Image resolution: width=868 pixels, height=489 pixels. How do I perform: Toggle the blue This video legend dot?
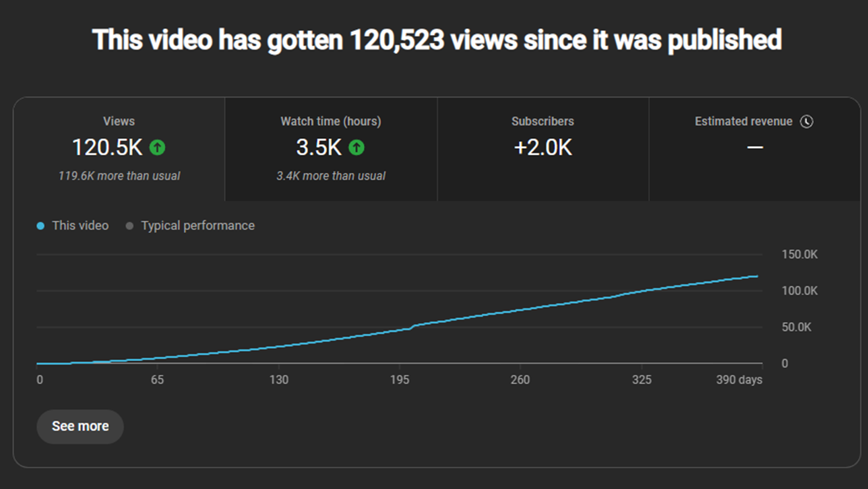click(x=40, y=226)
